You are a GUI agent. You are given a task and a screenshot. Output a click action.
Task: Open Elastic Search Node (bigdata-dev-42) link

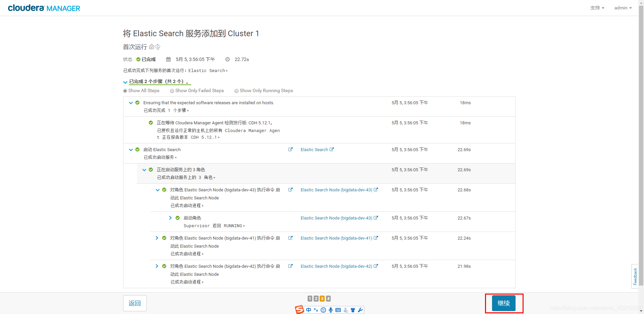(x=336, y=266)
